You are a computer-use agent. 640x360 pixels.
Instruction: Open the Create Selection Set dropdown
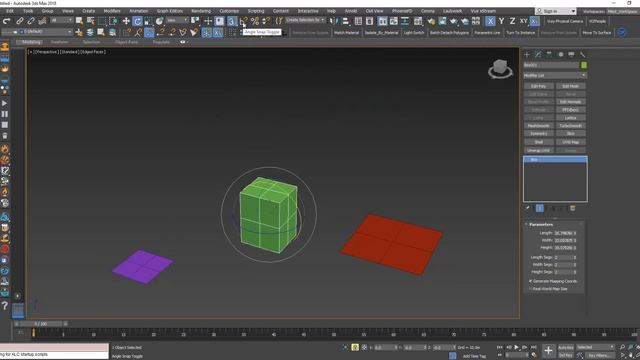pyautogui.click(x=305, y=20)
